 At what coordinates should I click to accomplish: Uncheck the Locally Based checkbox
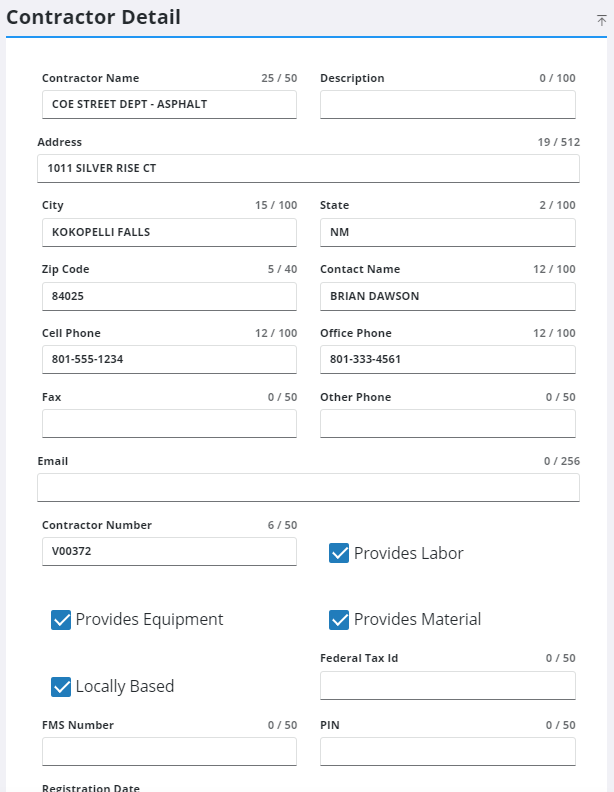pos(61,687)
